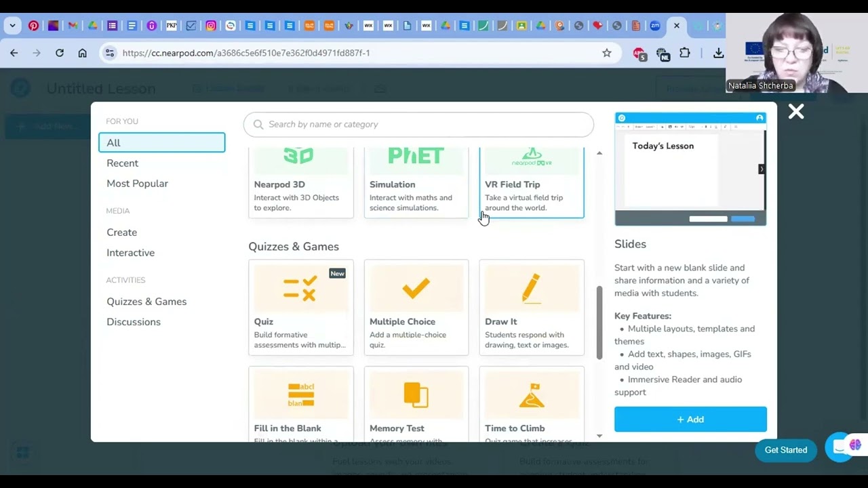Close the activity picker dialog

[796, 112]
